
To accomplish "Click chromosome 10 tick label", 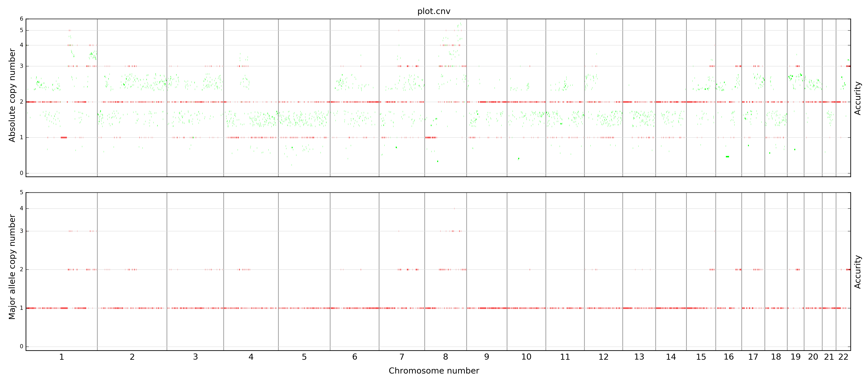I will pos(526,357).
